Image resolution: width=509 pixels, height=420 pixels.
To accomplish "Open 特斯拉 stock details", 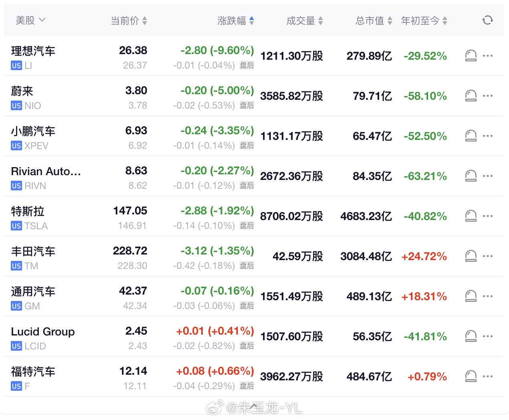I will (x=28, y=211).
